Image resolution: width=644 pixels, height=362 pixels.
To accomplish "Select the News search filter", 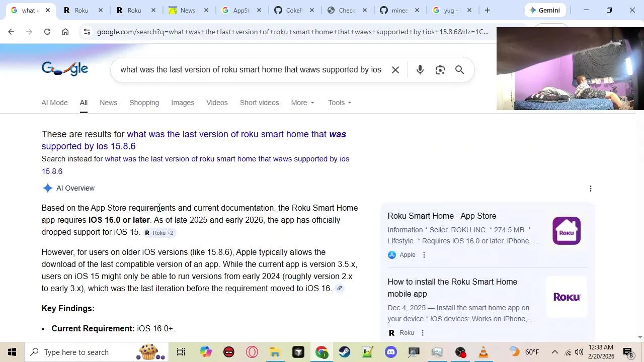I will [x=108, y=103].
